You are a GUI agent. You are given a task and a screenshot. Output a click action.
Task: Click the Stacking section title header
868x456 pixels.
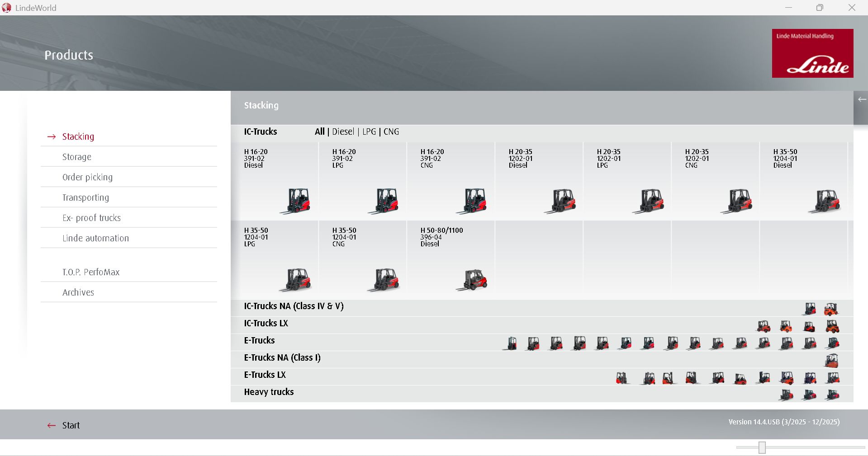click(x=261, y=105)
